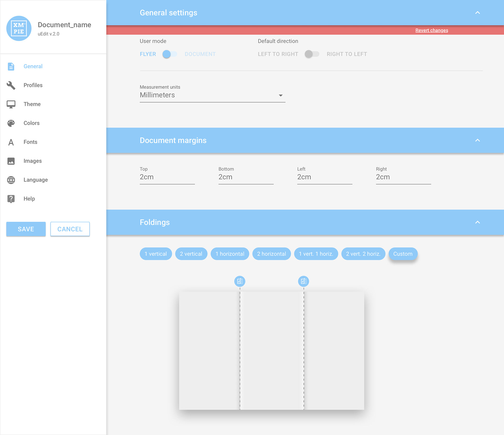Collapse the General settings section
The width and height of the screenshot is (504, 435).
(477, 13)
